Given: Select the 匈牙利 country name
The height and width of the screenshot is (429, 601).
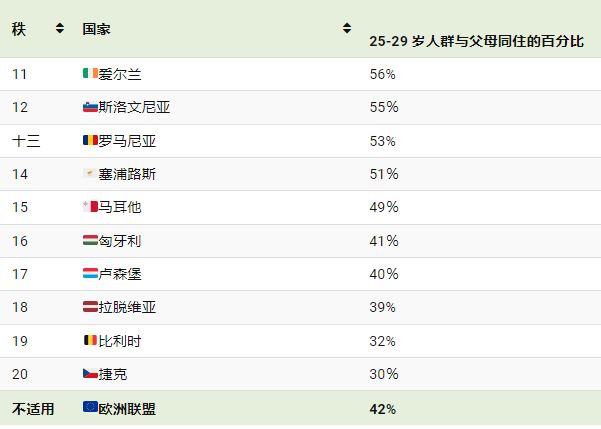Looking at the screenshot, I should 120,241.
